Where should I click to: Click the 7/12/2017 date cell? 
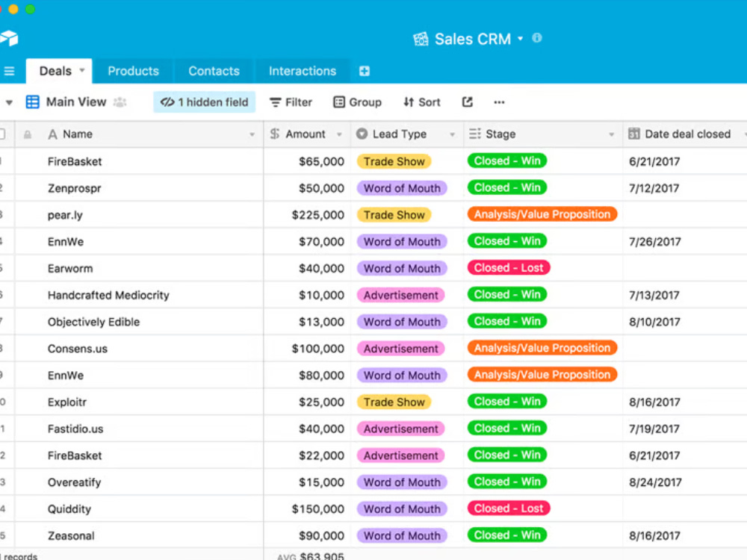click(684, 188)
